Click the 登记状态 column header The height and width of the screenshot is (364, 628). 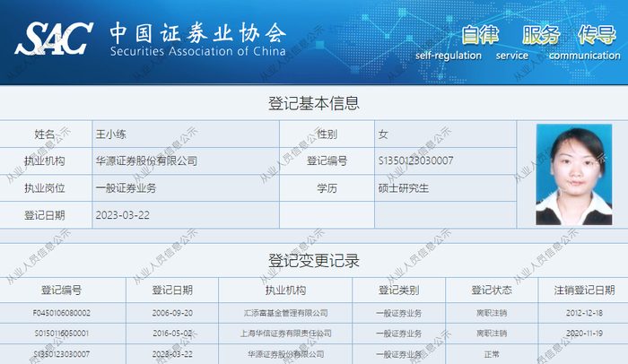(492, 290)
